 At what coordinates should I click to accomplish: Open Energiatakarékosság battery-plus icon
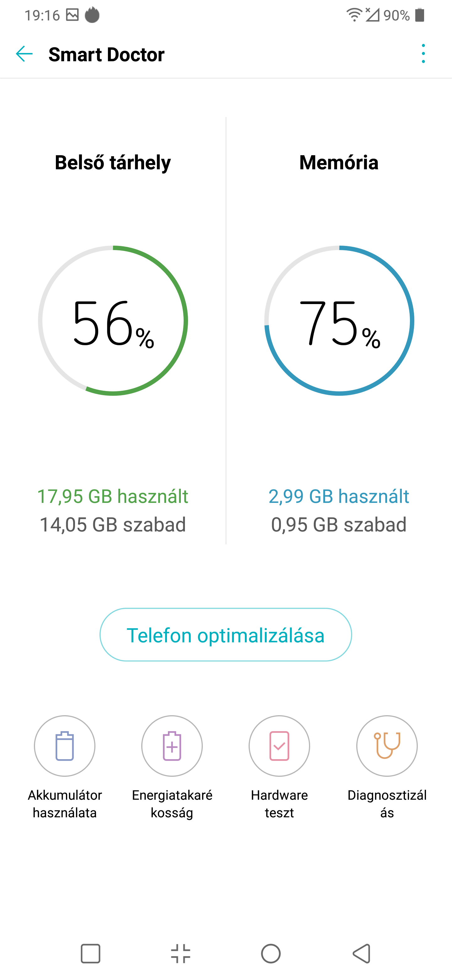coord(172,746)
